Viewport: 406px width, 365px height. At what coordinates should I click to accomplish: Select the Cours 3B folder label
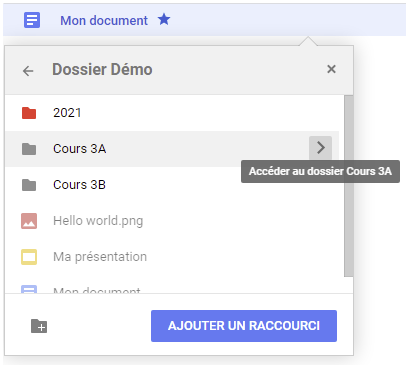pos(79,185)
